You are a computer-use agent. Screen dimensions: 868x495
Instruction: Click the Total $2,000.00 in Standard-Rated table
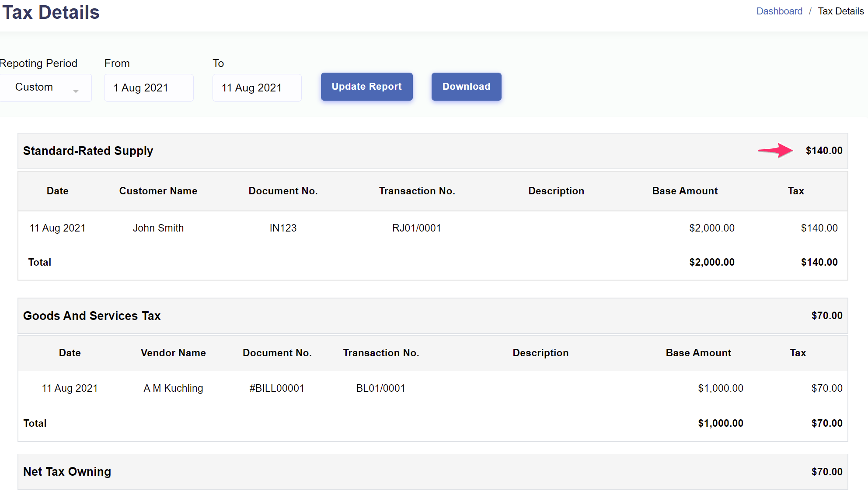(x=712, y=262)
